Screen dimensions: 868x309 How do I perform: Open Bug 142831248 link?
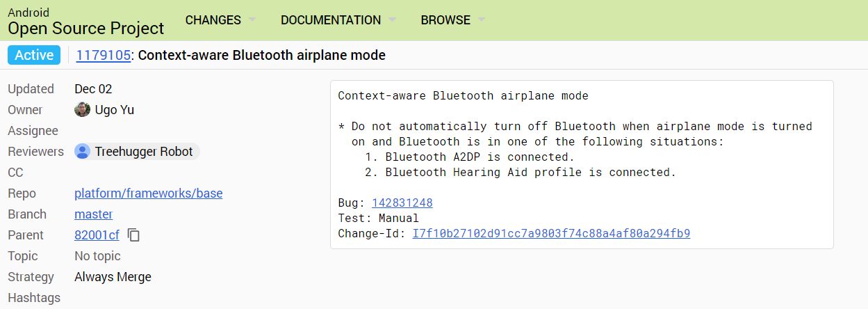[402, 203]
